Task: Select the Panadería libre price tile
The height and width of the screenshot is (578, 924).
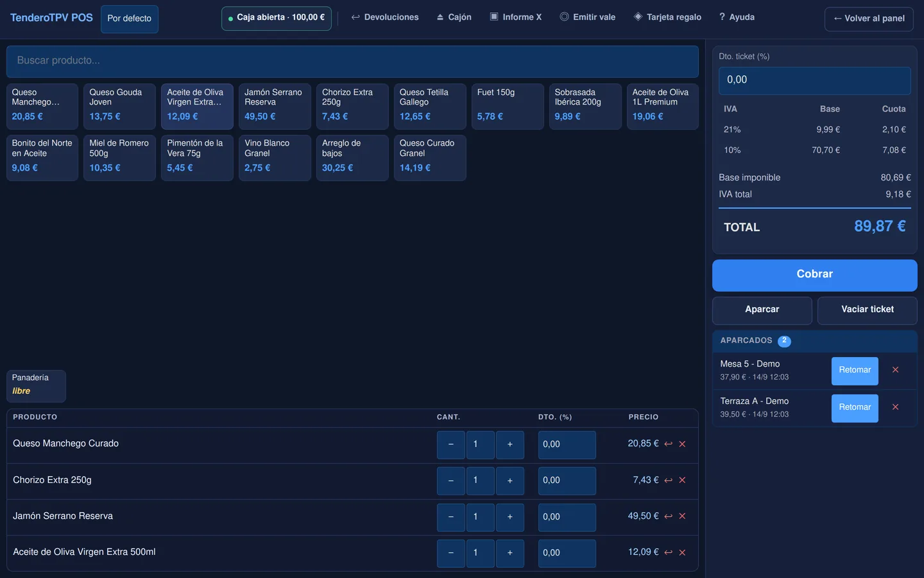Action: (x=36, y=386)
